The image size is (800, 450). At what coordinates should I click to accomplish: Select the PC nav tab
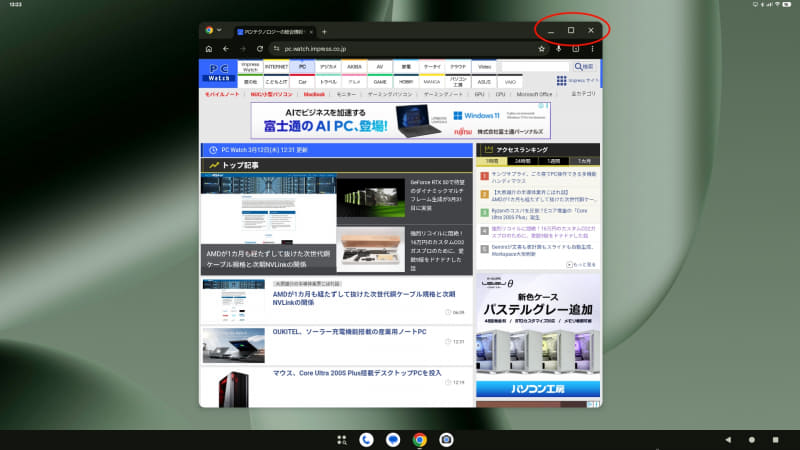click(x=303, y=67)
